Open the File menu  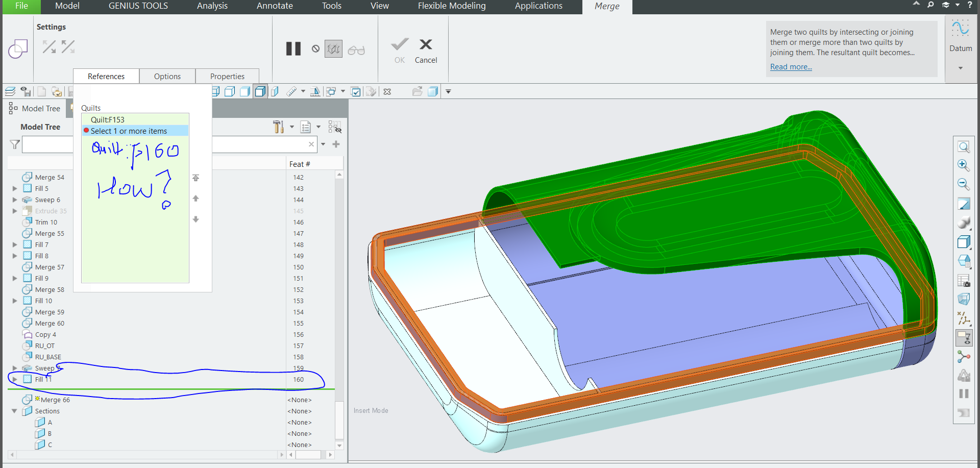[21, 6]
